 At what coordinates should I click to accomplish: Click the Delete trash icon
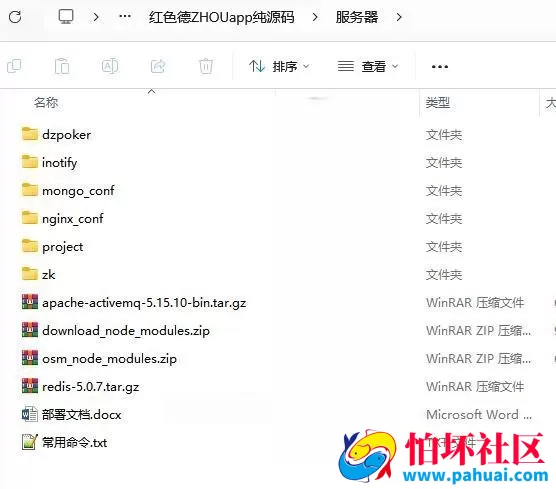coord(206,66)
